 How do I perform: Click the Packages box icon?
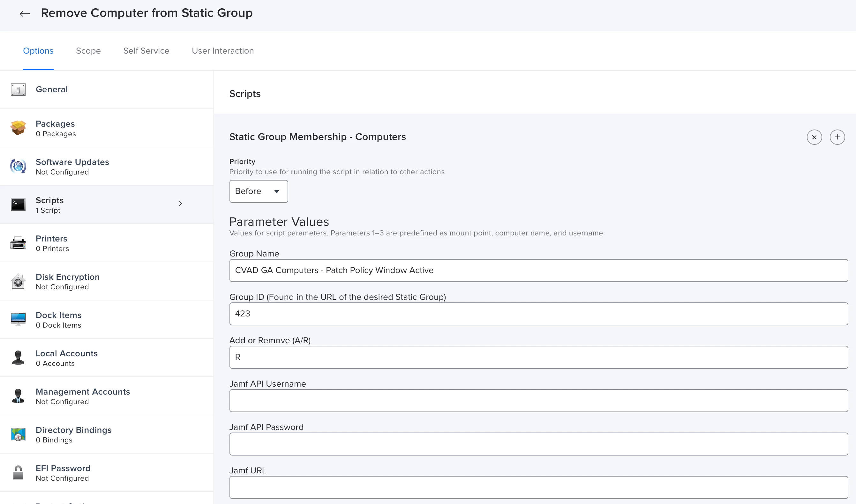(x=18, y=128)
